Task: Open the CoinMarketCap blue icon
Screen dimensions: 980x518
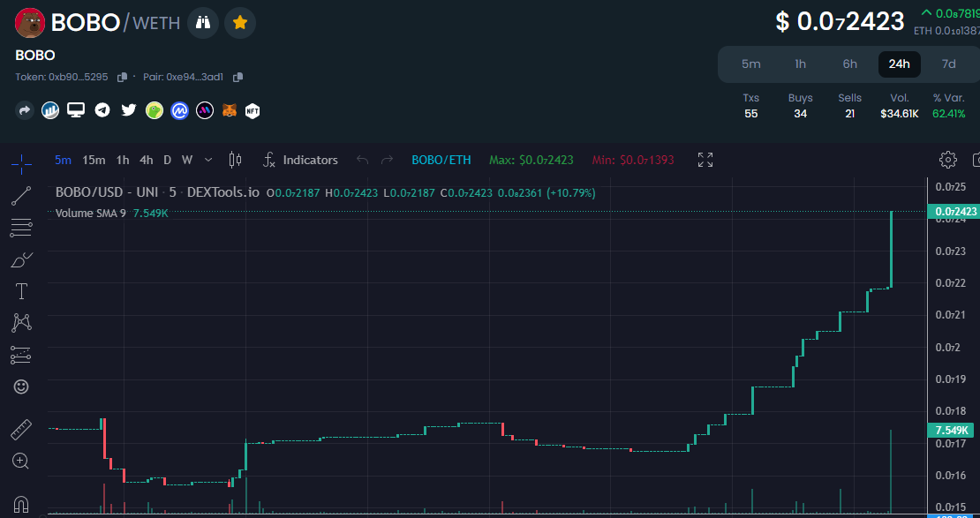Action: pyautogui.click(x=180, y=110)
